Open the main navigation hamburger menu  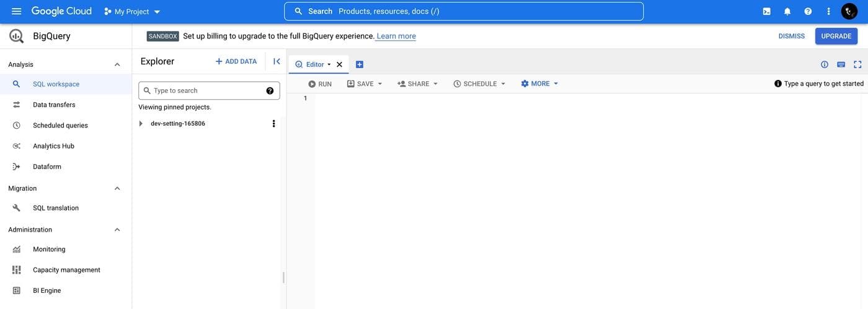[x=17, y=11]
